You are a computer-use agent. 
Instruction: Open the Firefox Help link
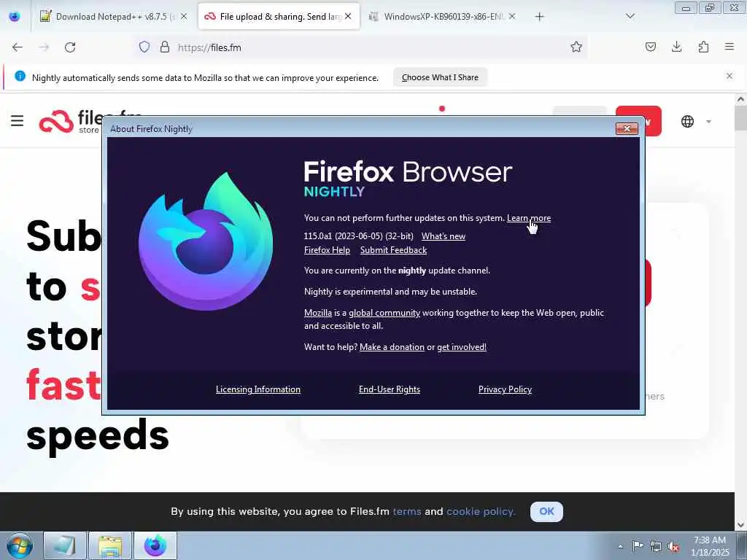pos(327,250)
